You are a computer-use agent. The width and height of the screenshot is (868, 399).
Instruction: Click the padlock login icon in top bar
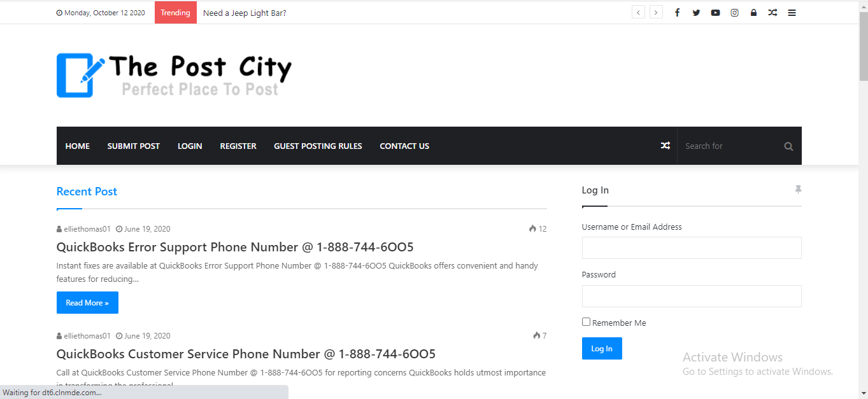(x=753, y=13)
